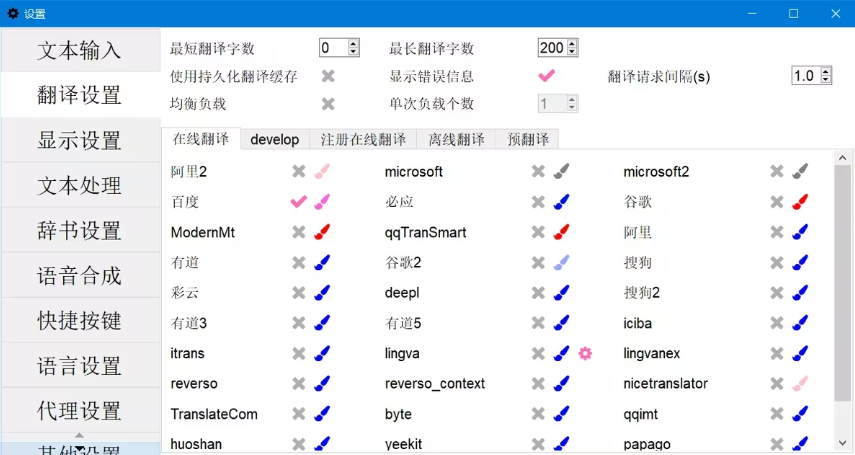
Task: Toggle 显示错误信息 checkmark off
Action: click(546, 76)
